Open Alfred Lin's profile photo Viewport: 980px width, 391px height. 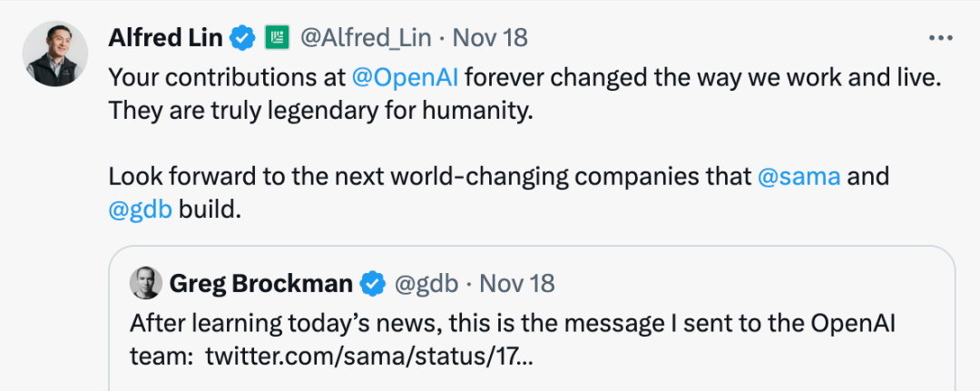[x=55, y=54]
